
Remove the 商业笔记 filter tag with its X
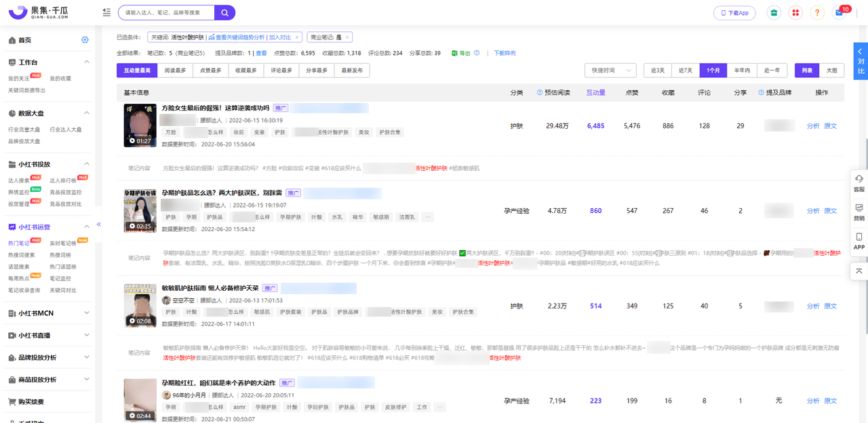[347, 37]
